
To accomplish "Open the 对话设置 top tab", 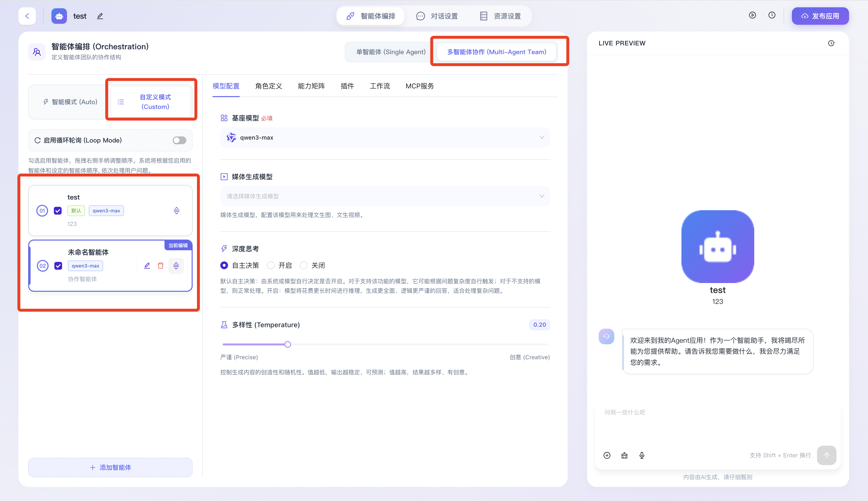I will point(437,16).
